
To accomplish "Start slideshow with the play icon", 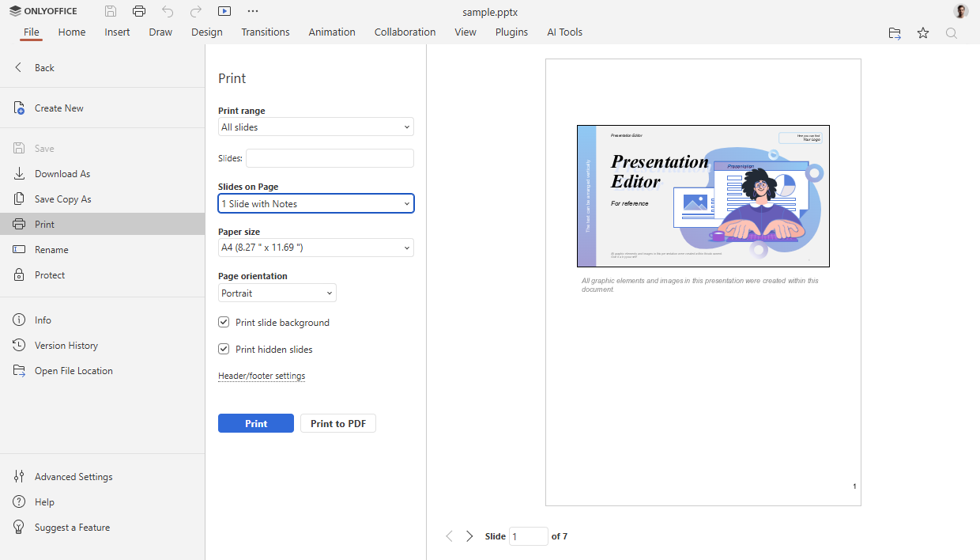I will coord(224,11).
